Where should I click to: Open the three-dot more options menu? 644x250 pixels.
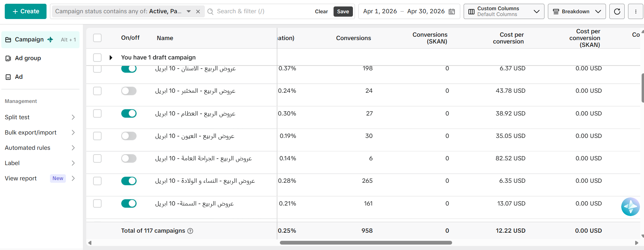[636, 12]
